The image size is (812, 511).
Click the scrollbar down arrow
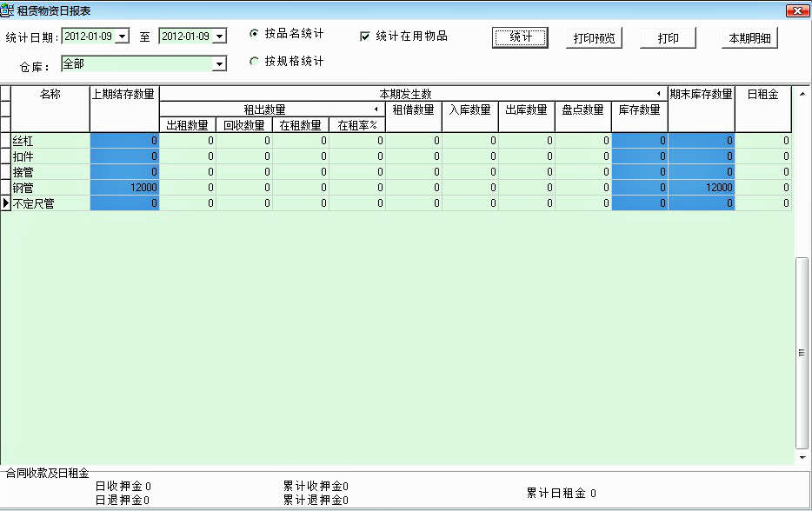802,457
